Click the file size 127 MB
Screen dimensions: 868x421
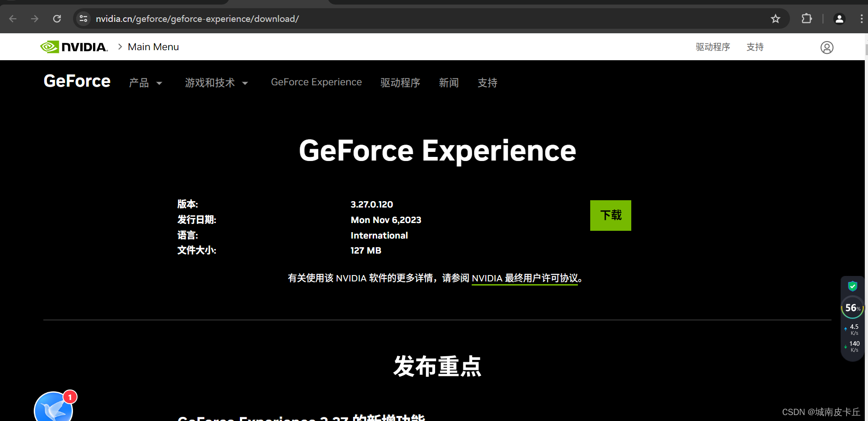[366, 250]
